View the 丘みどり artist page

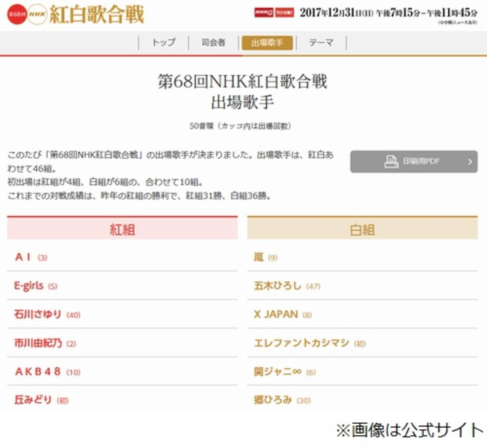coord(33,400)
